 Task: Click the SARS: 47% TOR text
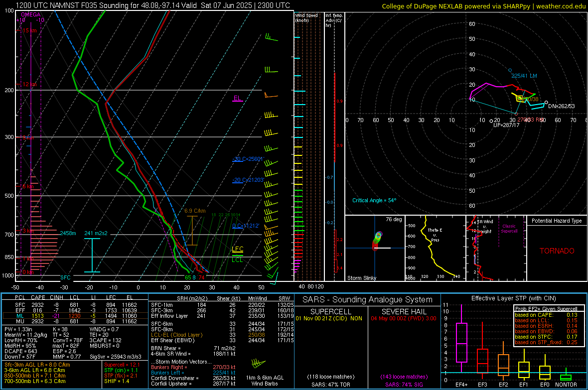331,385
